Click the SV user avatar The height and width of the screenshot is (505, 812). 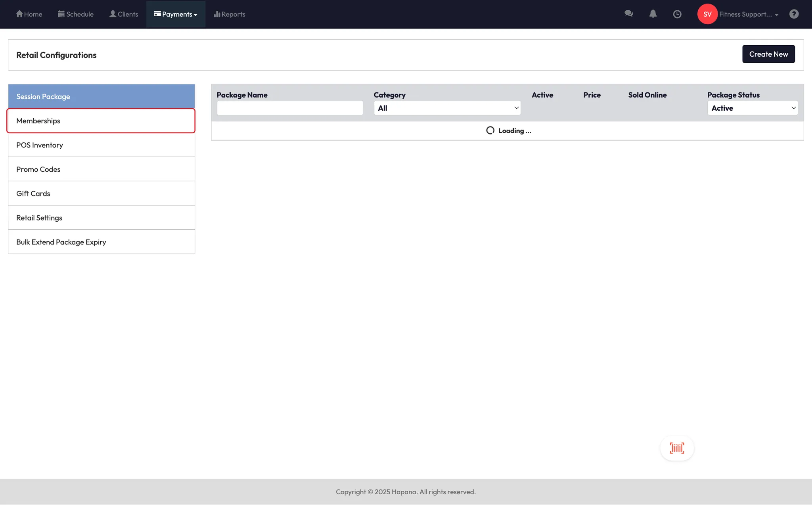pyautogui.click(x=707, y=14)
